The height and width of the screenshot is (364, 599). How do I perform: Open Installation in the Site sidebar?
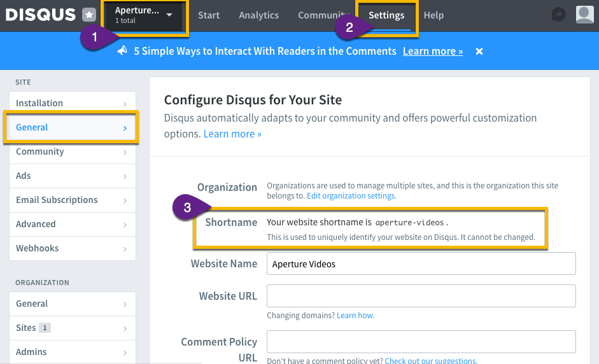point(73,103)
